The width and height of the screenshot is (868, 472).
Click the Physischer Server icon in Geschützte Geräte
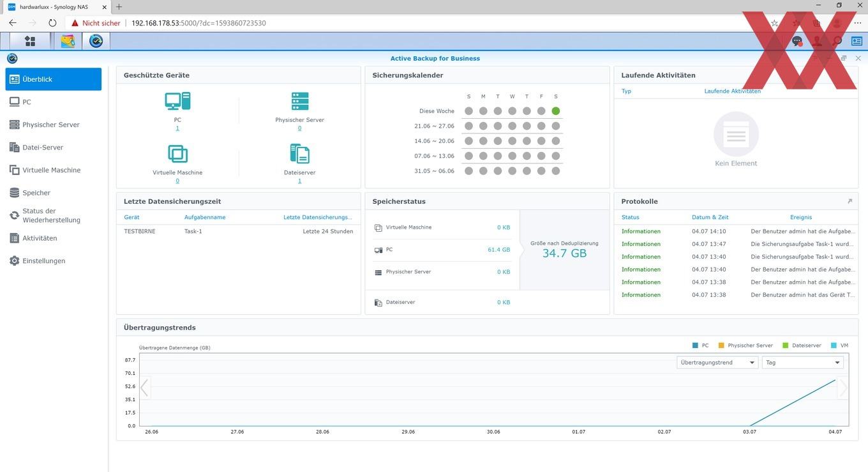(x=300, y=101)
